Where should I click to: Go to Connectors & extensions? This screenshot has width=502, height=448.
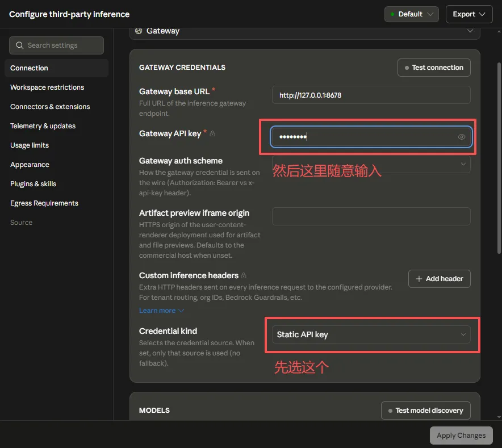tap(50, 107)
